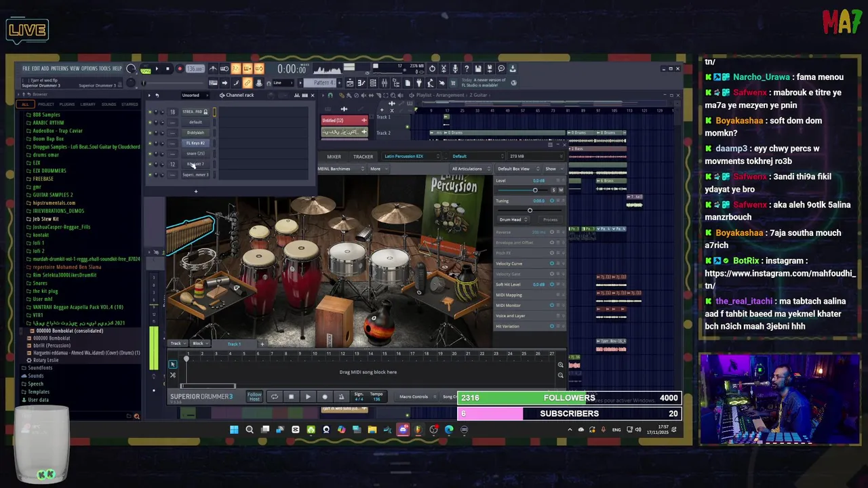Open Line snap dropdown
The width and height of the screenshot is (868, 488).
(x=282, y=83)
